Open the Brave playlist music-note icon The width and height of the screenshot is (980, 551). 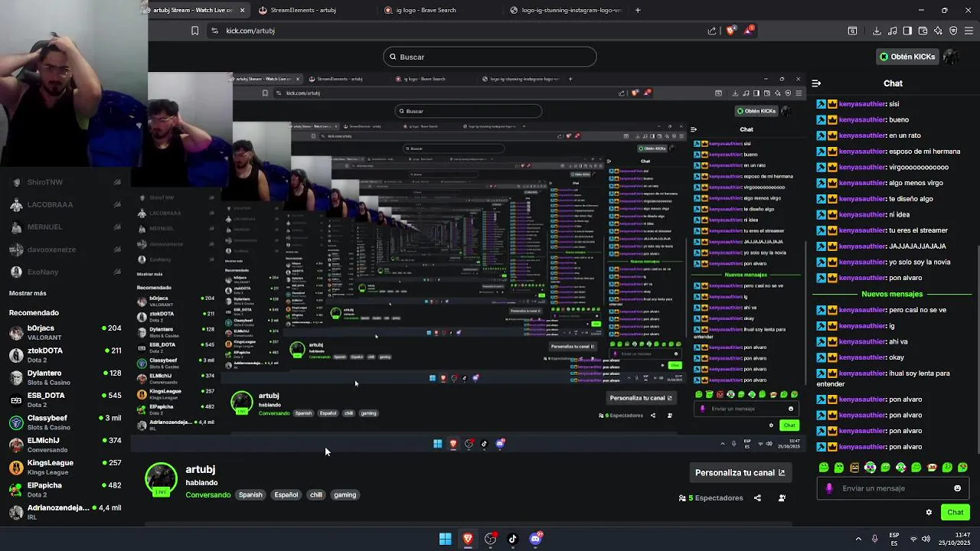click(892, 31)
